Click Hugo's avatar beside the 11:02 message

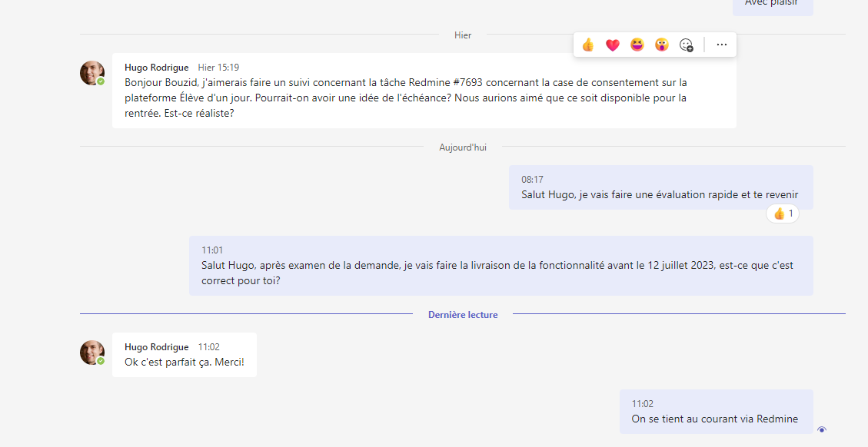point(92,353)
